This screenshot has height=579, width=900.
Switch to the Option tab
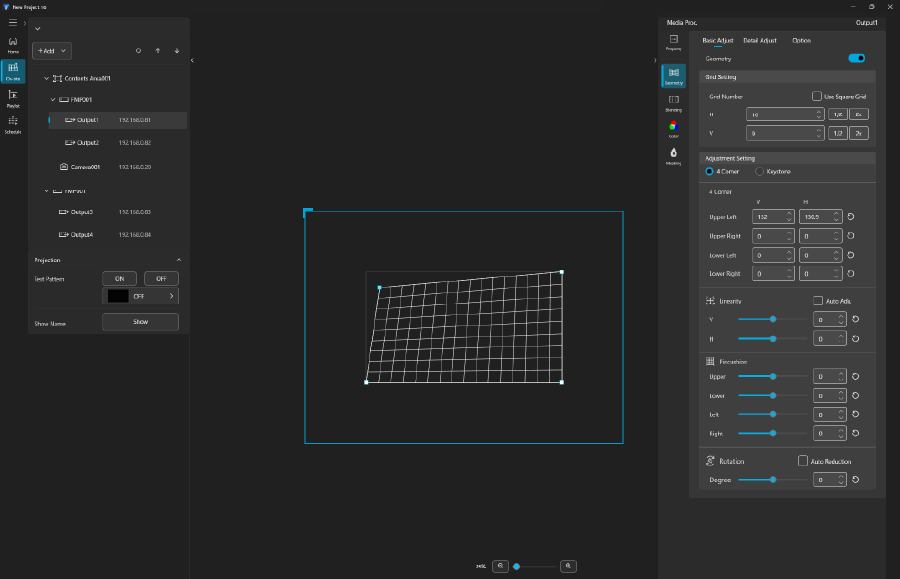801,41
